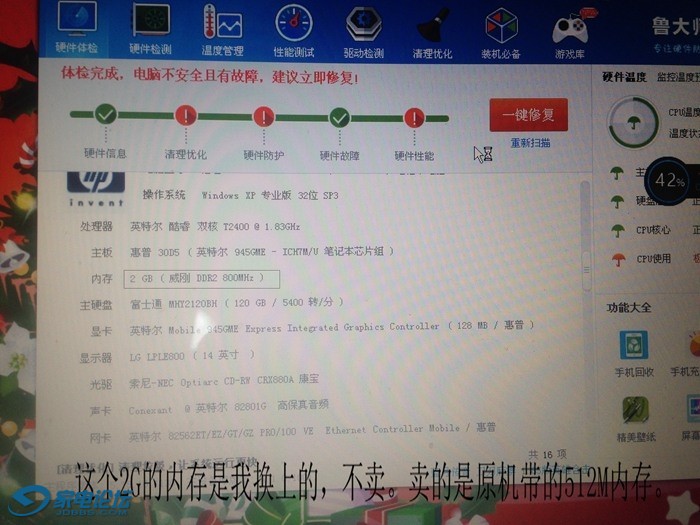This screenshot has width=700, height=525.
Task: Select the 清理优化 red warning step
Action: [x=186, y=116]
